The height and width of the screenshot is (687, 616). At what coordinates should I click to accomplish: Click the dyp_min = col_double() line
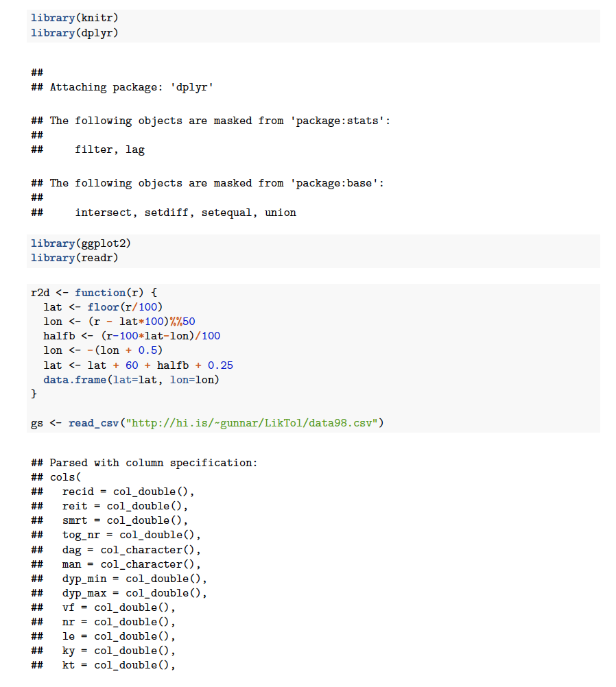point(134,579)
